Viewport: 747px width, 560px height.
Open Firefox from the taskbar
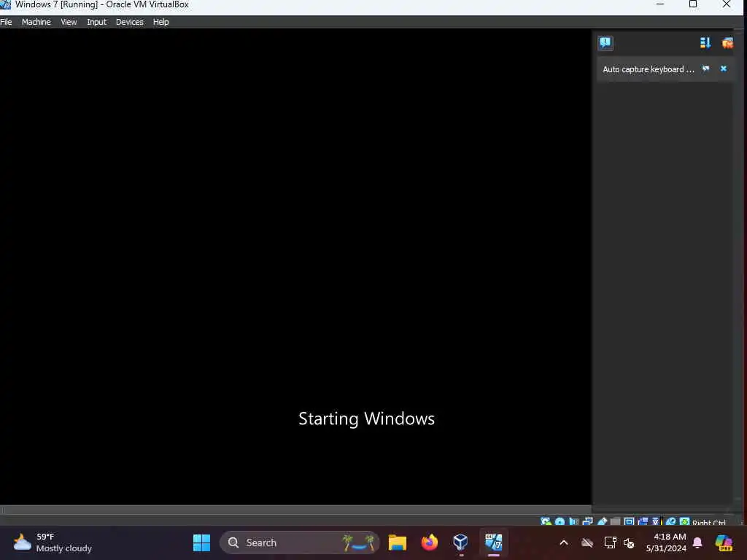click(429, 542)
